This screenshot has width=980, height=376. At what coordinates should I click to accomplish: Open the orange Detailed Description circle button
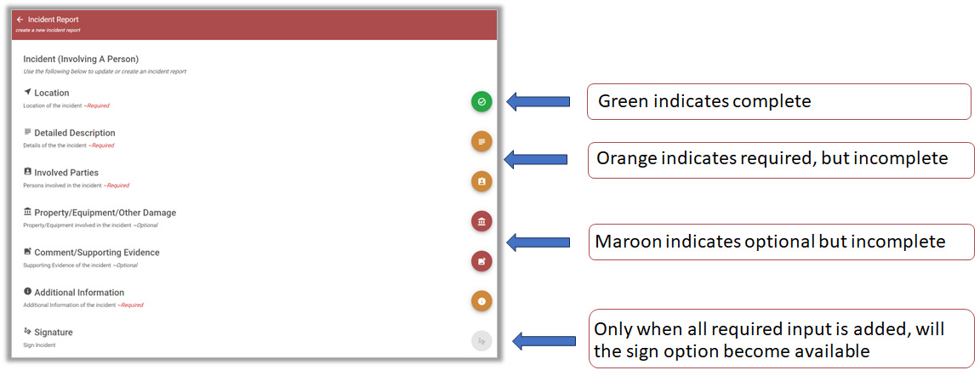coord(481,141)
